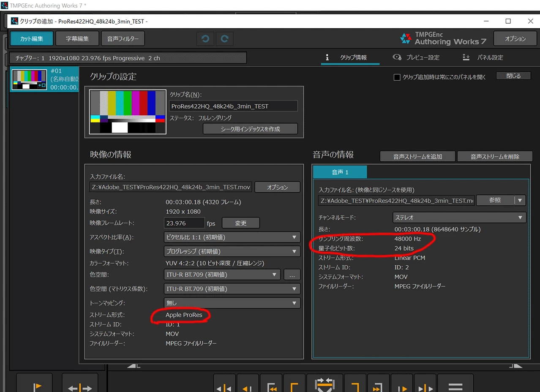Open the 映像タイプ dropdown
This screenshot has height=392, width=540.
[232, 251]
